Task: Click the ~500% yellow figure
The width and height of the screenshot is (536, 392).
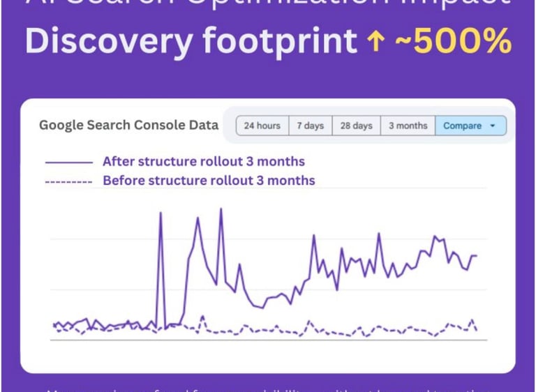Action: 454,41
